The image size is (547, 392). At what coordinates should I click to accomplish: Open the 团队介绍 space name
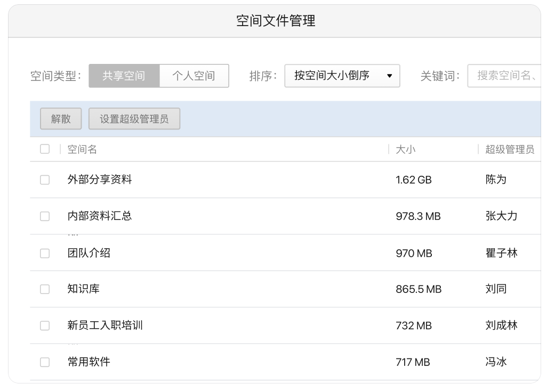coord(89,253)
